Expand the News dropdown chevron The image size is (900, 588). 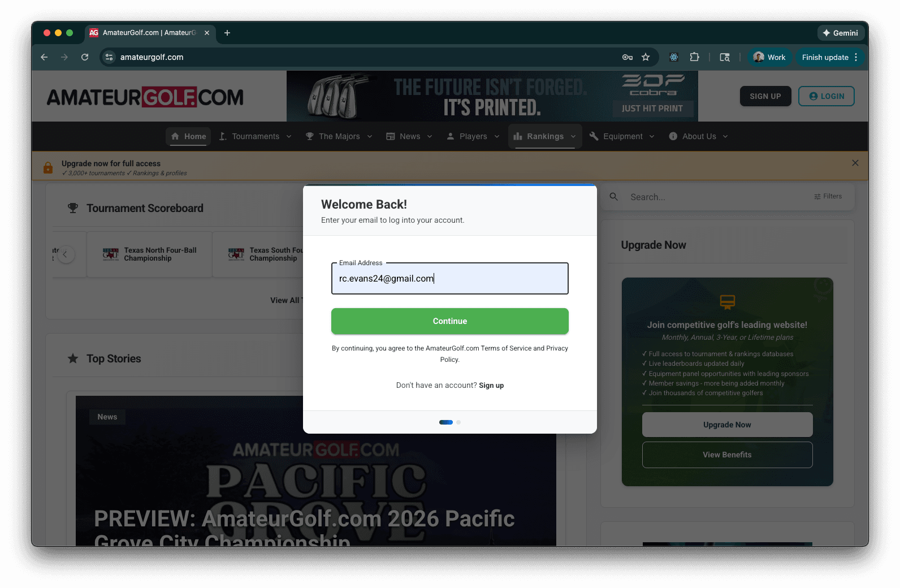(x=430, y=136)
